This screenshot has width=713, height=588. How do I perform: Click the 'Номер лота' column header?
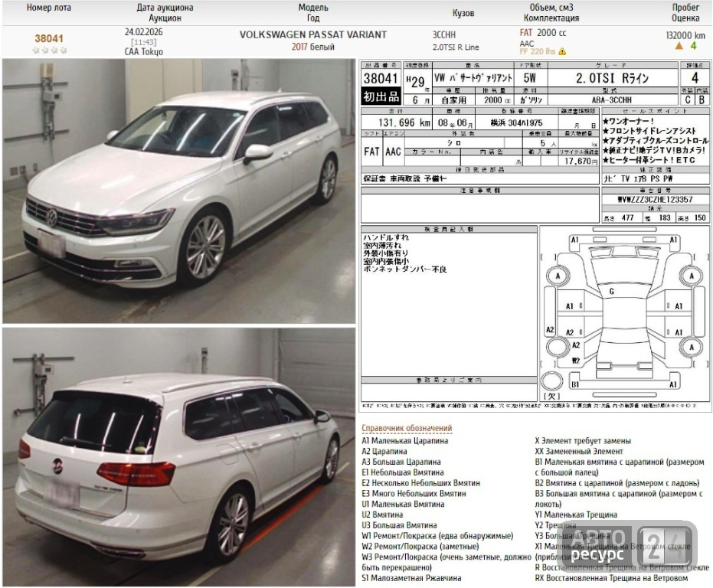pos(49,8)
